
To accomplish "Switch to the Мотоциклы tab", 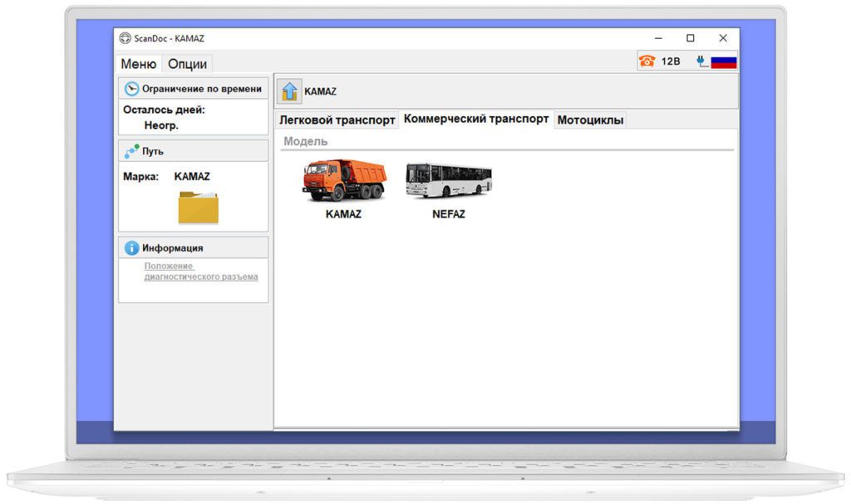I will point(590,120).
